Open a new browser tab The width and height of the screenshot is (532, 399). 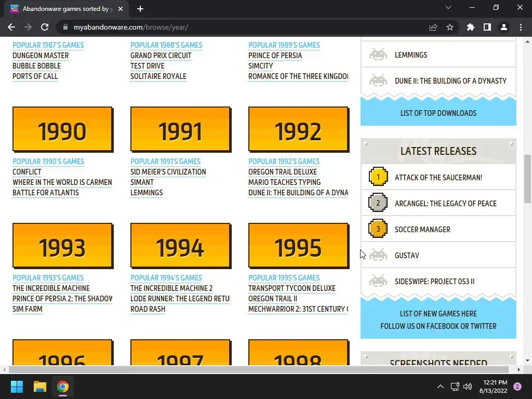tap(140, 9)
